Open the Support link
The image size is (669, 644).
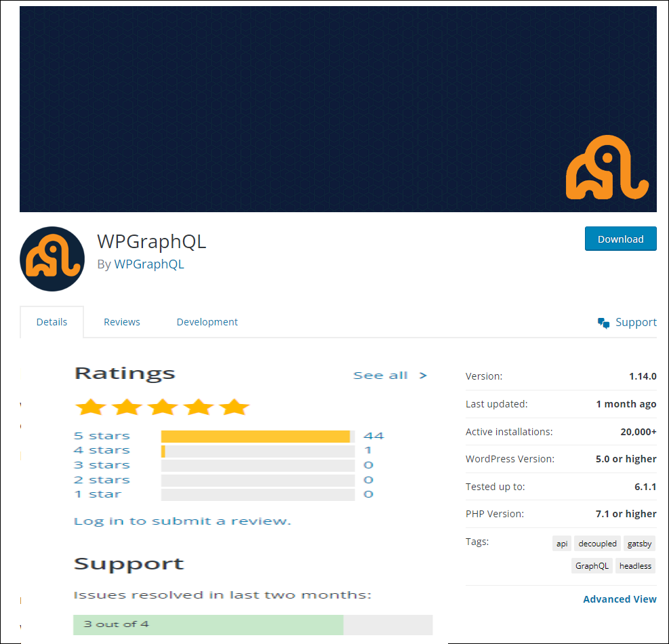[636, 322]
